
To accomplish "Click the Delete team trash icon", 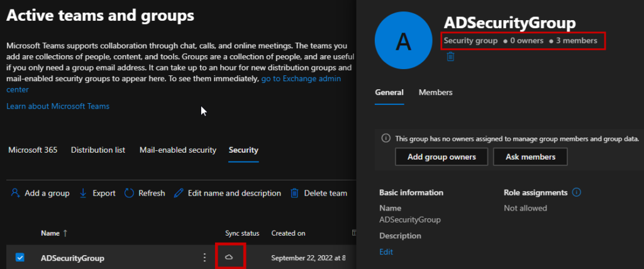I will (294, 193).
